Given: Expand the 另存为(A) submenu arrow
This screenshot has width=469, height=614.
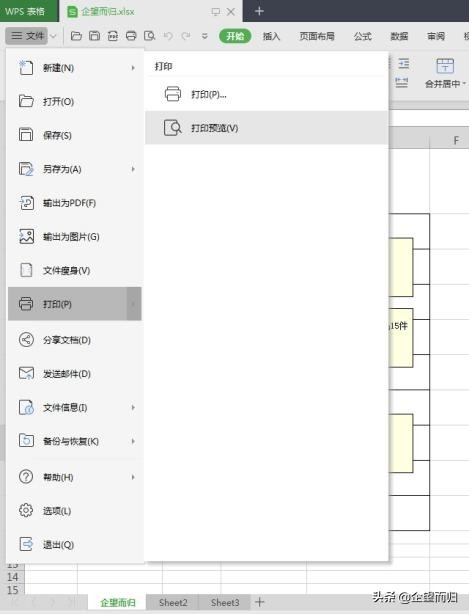Looking at the screenshot, I should point(133,169).
